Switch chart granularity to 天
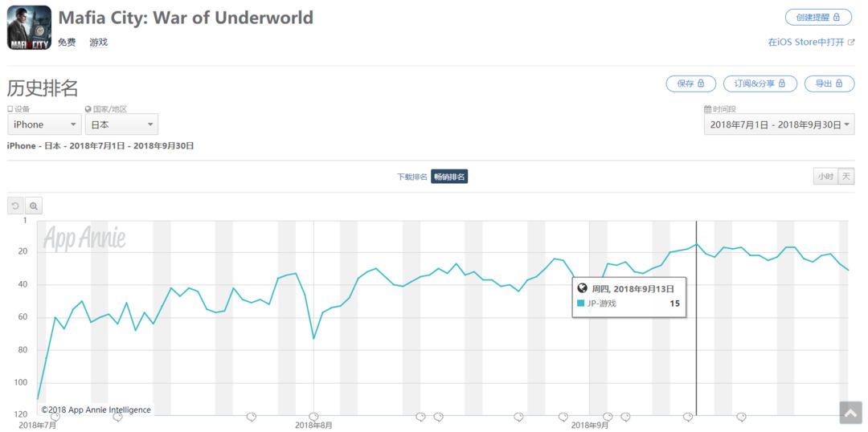The image size is (868, 432). [845, 177]
